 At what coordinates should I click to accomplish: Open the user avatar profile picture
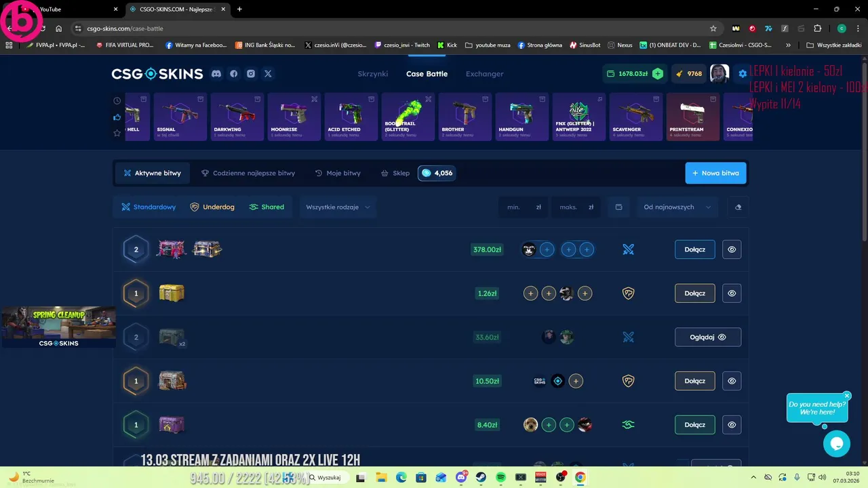coord(719,73)
